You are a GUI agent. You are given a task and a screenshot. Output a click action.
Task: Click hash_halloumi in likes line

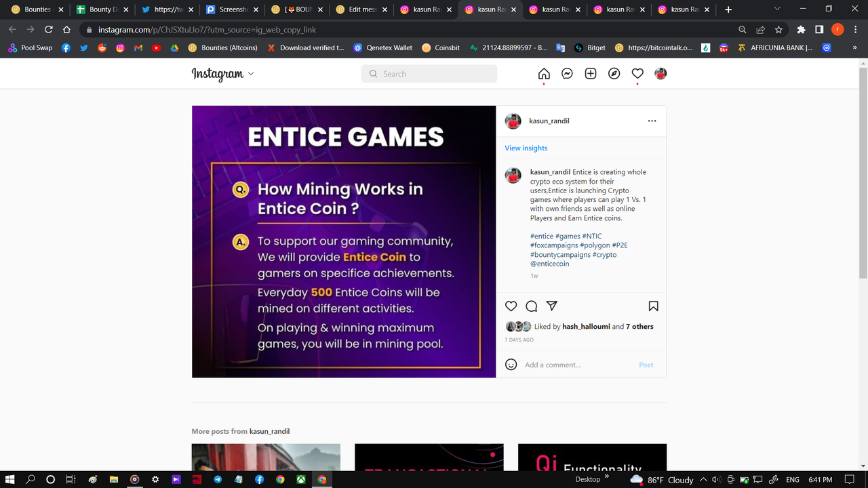[x=586, y=327]
